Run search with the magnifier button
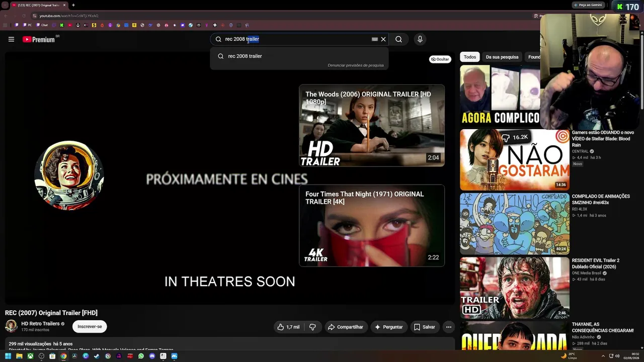Image resolution: width=644 pixels, height=362 pixels. [398, 39]
